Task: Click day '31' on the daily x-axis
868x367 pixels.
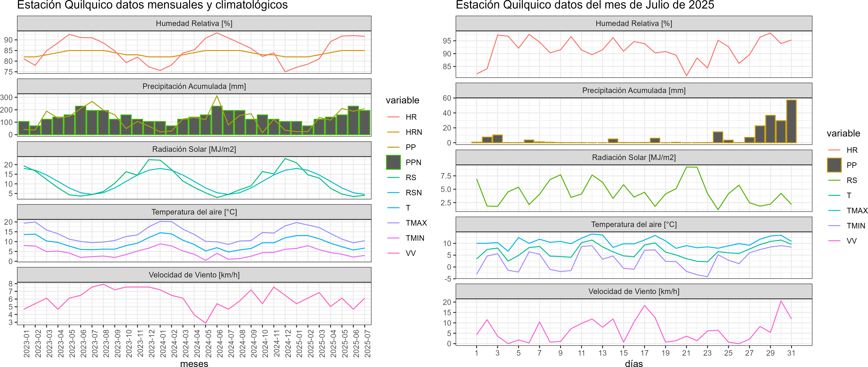Action: tap(791, 353)
